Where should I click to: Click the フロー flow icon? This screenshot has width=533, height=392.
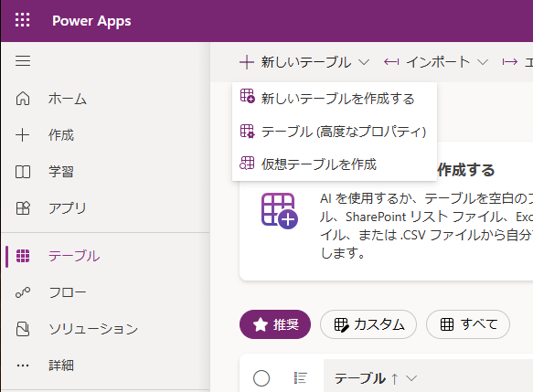coord(23,292)
